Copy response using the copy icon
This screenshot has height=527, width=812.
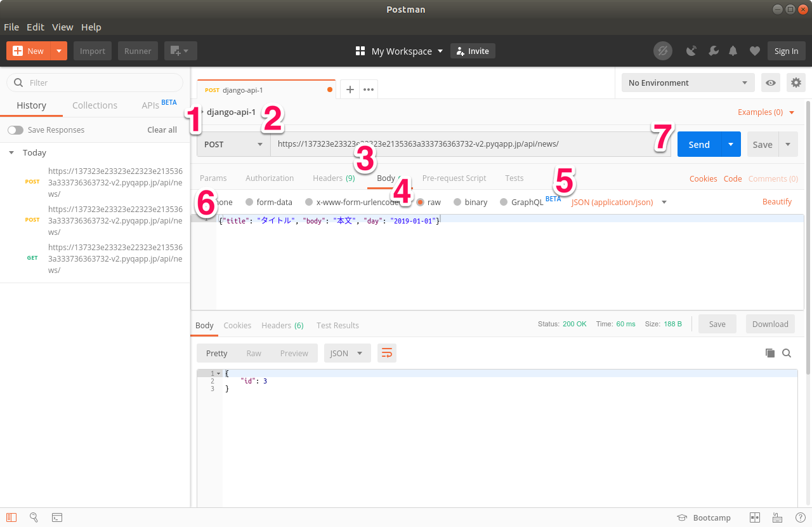pos(770,353)
